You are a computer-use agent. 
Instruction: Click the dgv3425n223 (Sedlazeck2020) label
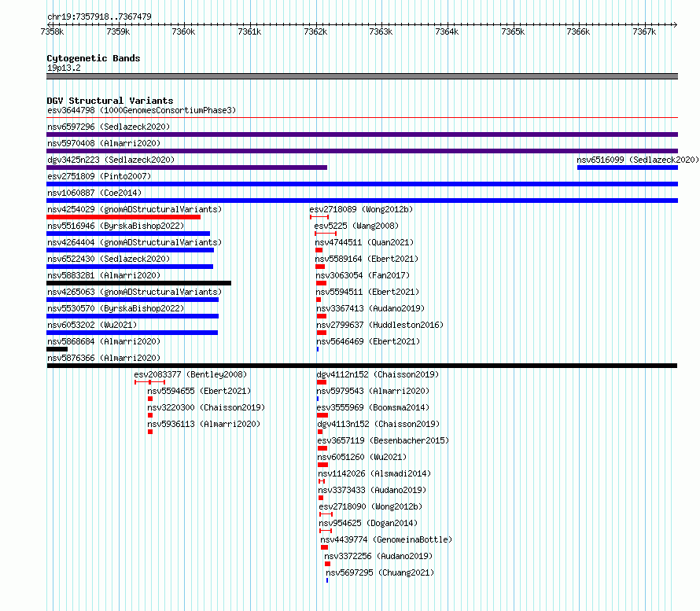[111, 160]
